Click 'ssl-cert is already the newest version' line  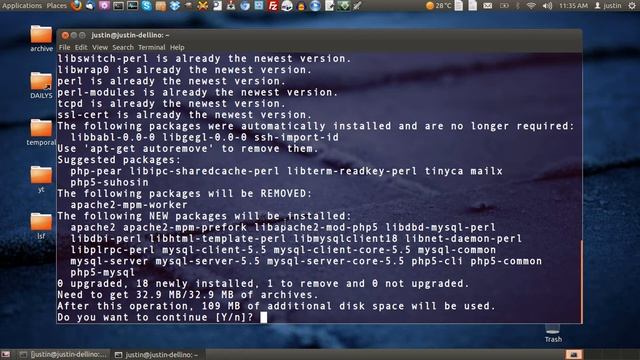[184, 115]
